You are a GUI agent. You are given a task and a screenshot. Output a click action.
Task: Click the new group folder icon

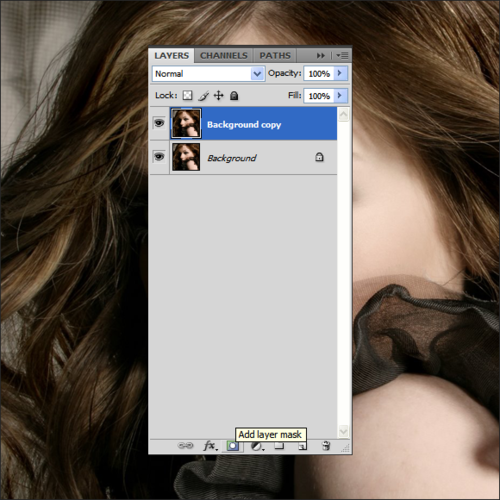279,446
